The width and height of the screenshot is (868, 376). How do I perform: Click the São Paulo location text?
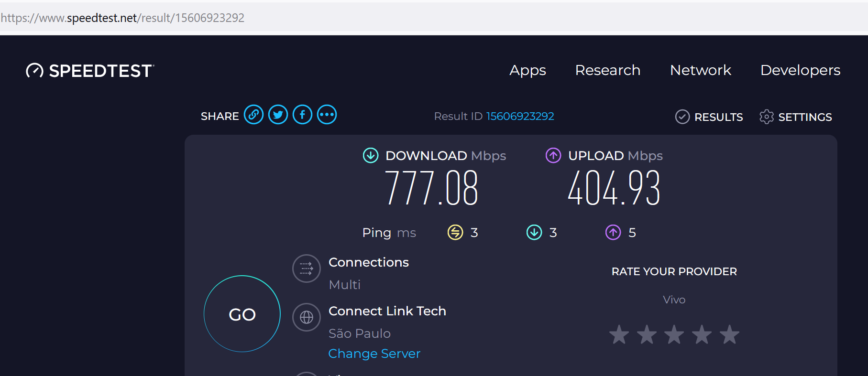(x=360, y=333)
